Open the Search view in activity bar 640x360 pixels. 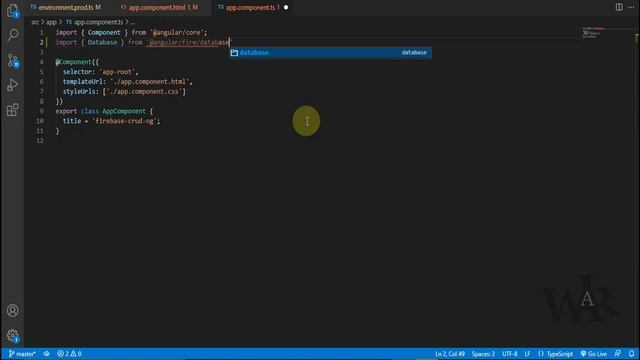tap(13, 35)
